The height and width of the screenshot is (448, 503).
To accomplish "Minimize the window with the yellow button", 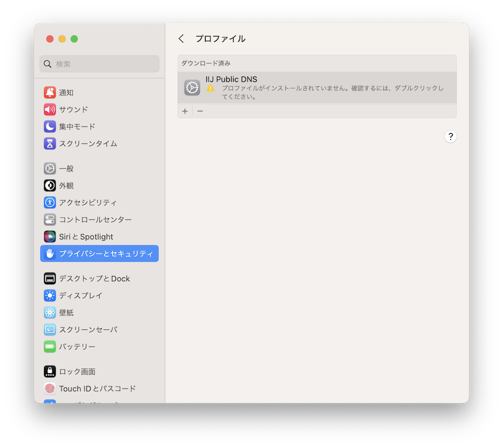I will click(62, 39).
